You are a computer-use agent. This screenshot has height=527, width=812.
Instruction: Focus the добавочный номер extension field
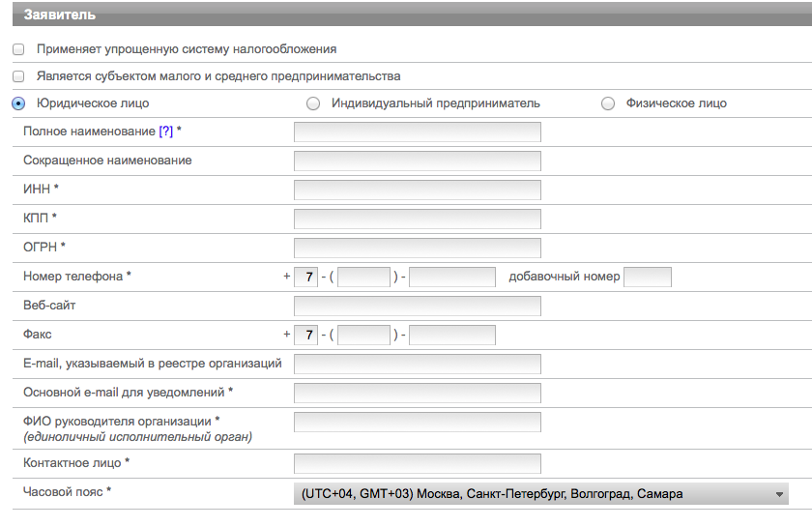click(648, 278)
